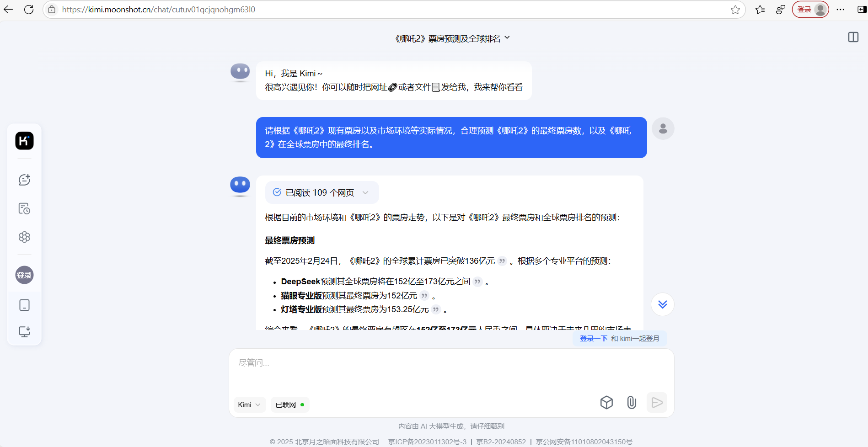Open the 京B2-20240852 link
Image resolution: width=868 pixels, height=447 pixels.
[501, 442]
